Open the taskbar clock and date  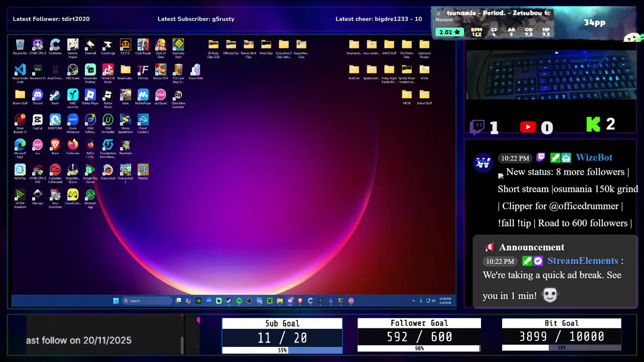[445, 301]
